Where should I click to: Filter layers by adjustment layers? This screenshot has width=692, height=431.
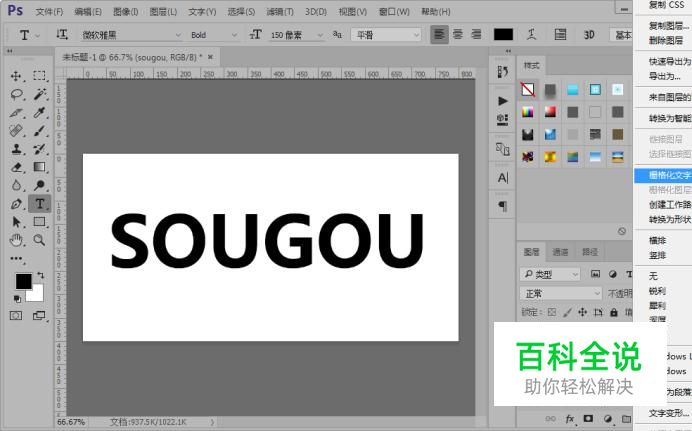pyautogui.click(x=613, y=274)
